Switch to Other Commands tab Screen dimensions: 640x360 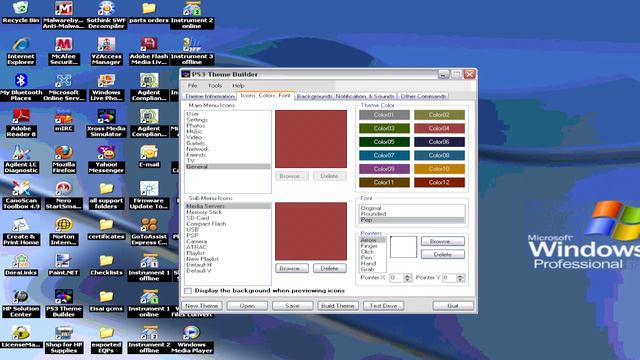tap(423, 96)
